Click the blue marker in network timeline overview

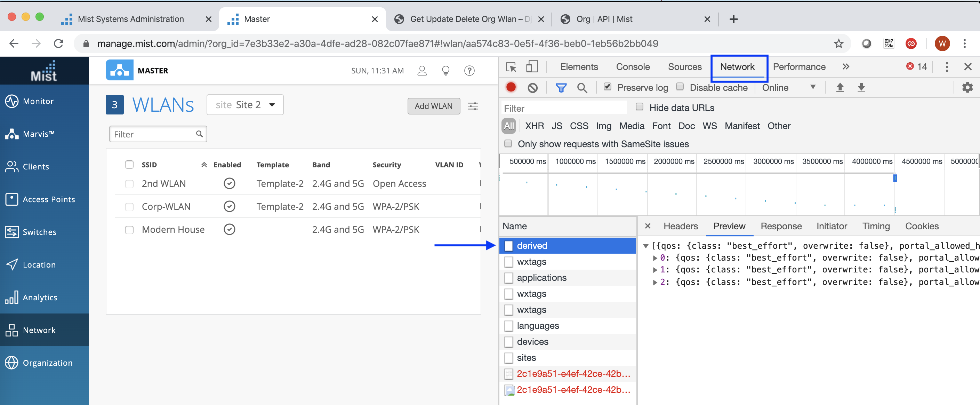tap(895, 178)
